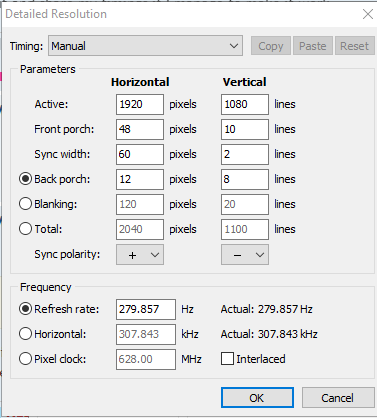The image size is (377, 418).
Task: Click the vertical Front porch field showing 10
Action: coord(245,129)
